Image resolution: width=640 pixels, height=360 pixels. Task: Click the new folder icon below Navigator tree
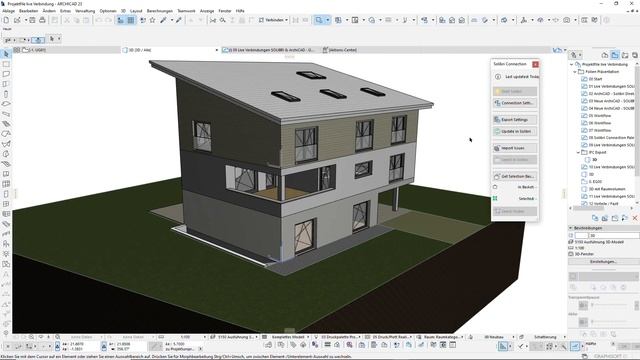(615, 218)
